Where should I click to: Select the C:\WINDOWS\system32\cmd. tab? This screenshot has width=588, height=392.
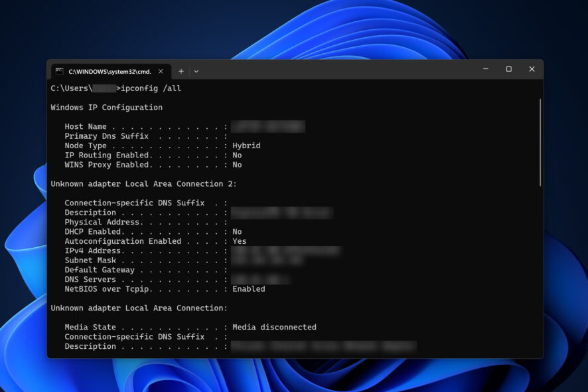[x=111, y=71]
